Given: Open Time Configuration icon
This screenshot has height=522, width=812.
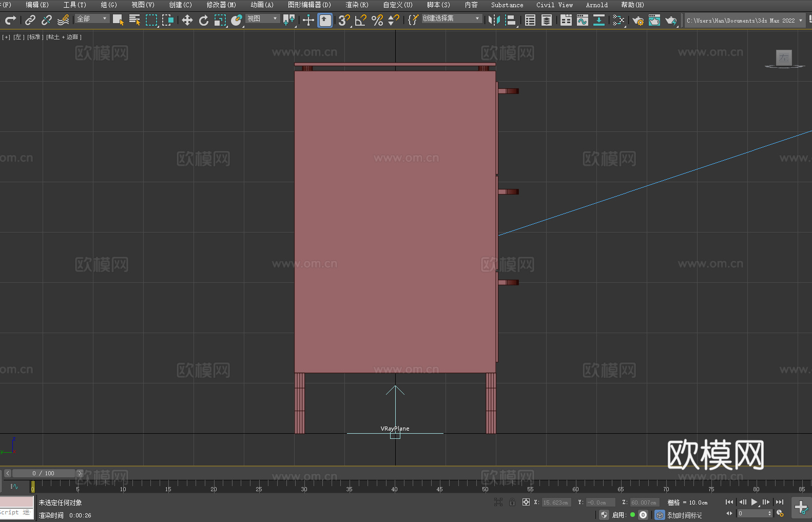Looking at the screenshot, I should pos(780,513).
